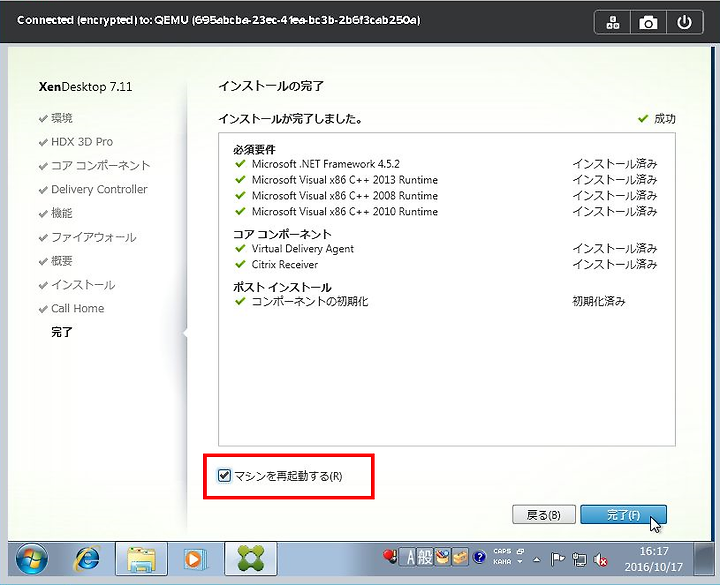Screen dimensions: 720x585
Task: Click Microsoft Visual x86 C++ 2008 Runtime
Action: 344,196
